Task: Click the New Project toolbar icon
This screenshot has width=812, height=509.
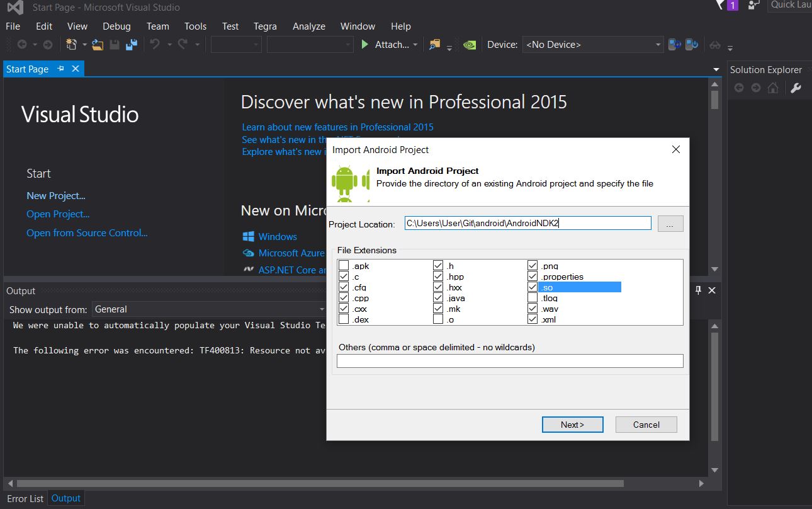Action: click(71, 45)
